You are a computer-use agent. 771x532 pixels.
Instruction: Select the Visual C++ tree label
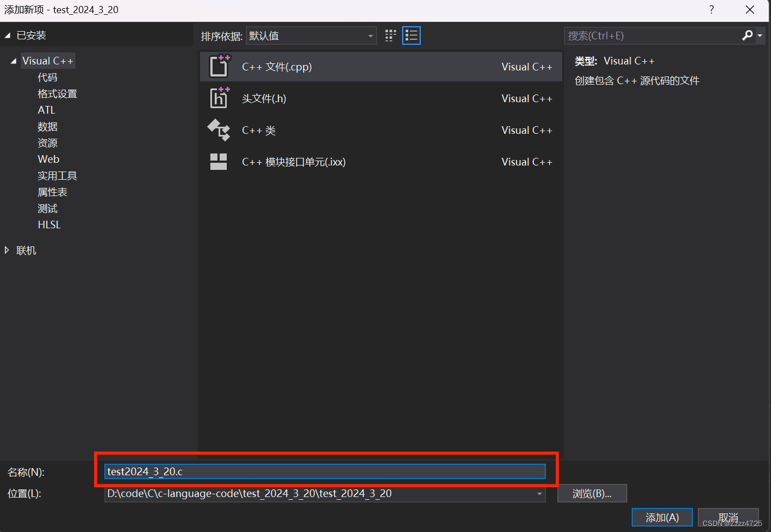(x=48, y=61)
